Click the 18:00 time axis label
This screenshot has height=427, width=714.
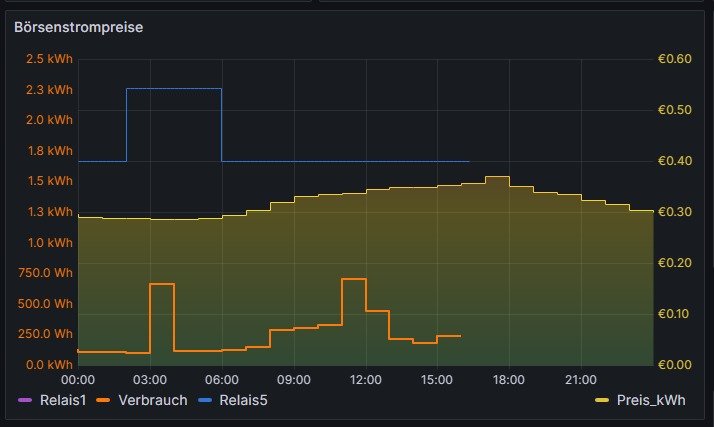tap(509, 380)
